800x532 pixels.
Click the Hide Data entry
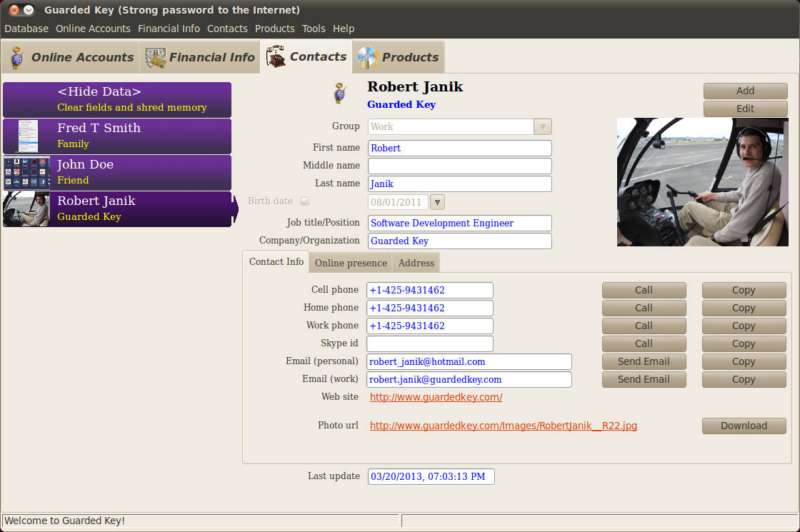click(x=117, y=99)
